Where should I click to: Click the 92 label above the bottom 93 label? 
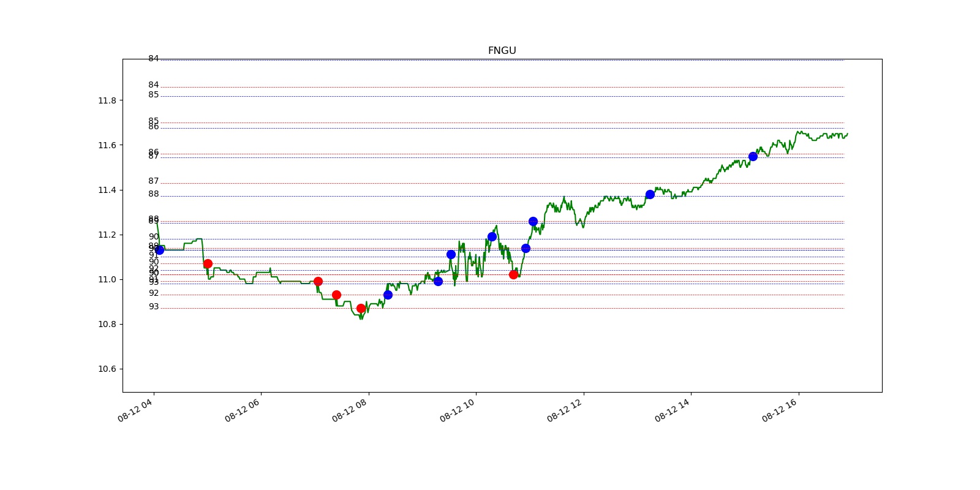(x=153, y=293)
